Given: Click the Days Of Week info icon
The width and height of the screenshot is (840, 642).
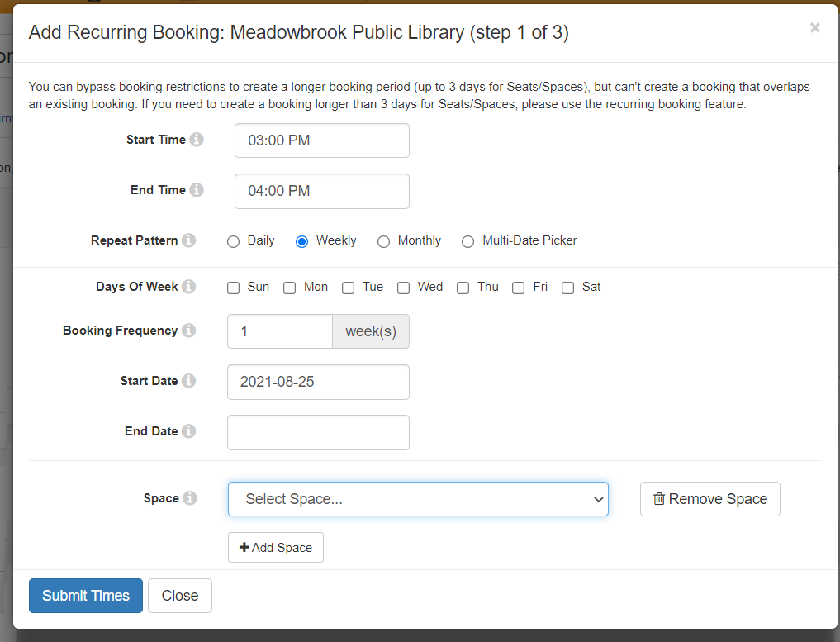Looking at the screenshot, I should tap(188, 286).
